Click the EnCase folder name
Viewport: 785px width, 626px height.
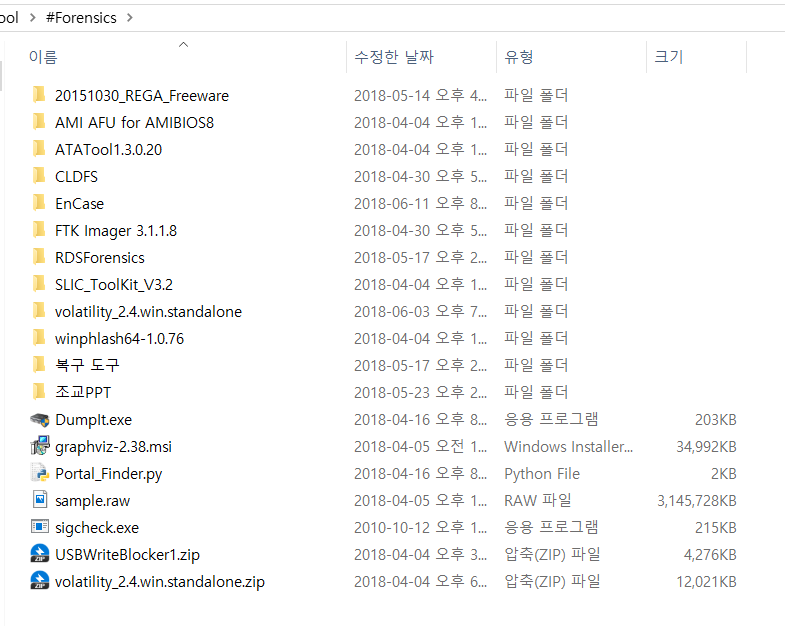[80, 204]
